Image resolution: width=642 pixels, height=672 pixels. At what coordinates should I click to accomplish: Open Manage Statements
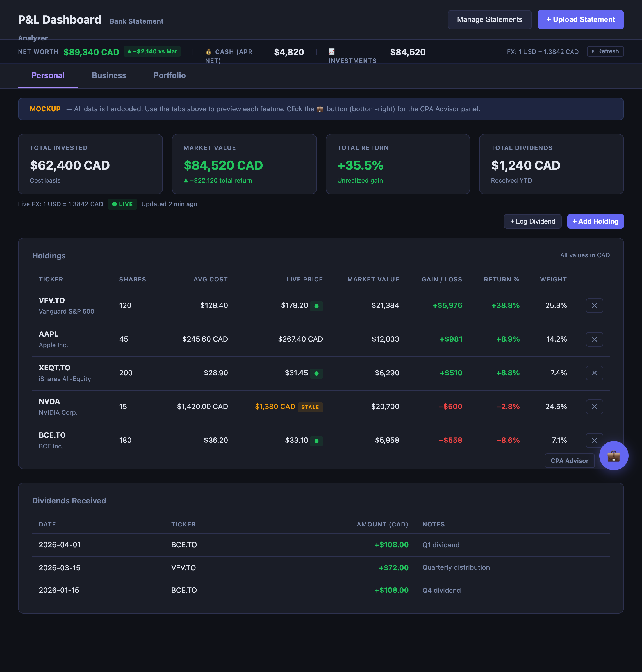click(x=490, y=19)
